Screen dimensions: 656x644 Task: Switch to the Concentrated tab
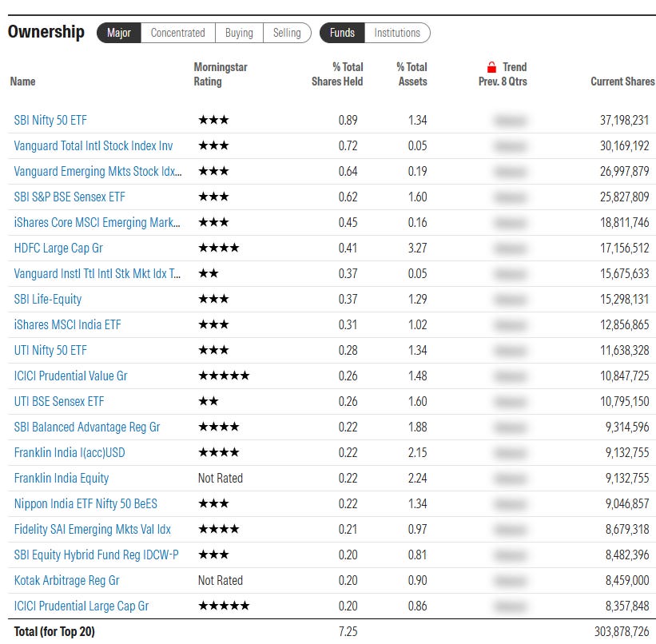[178, 33]
